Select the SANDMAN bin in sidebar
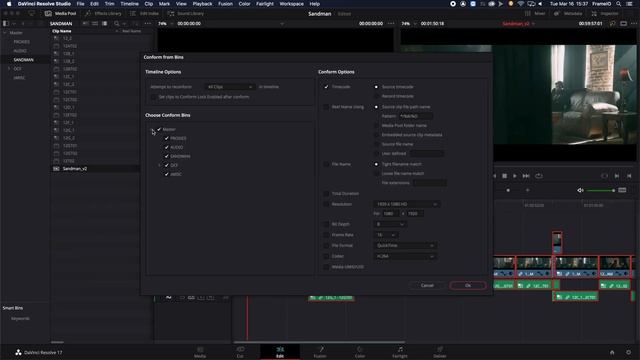This screenshot has height=360, width=640. (24, 60)
